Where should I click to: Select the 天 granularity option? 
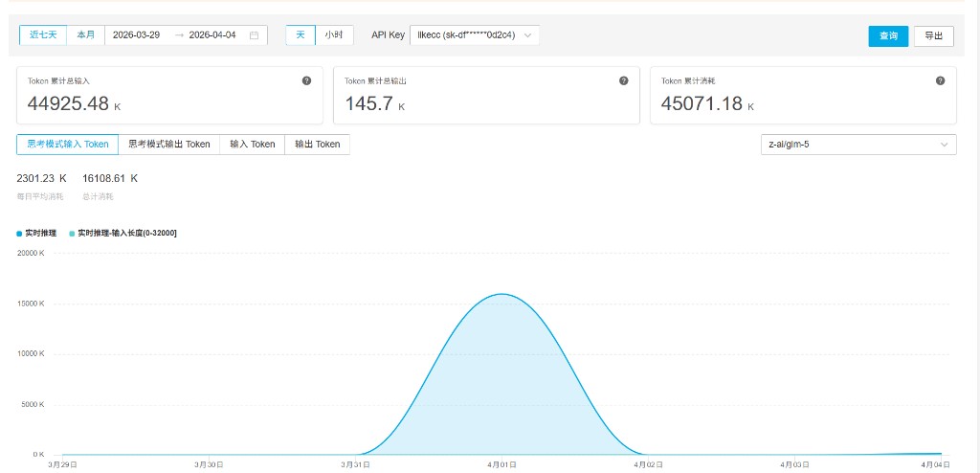coord(301,35)
